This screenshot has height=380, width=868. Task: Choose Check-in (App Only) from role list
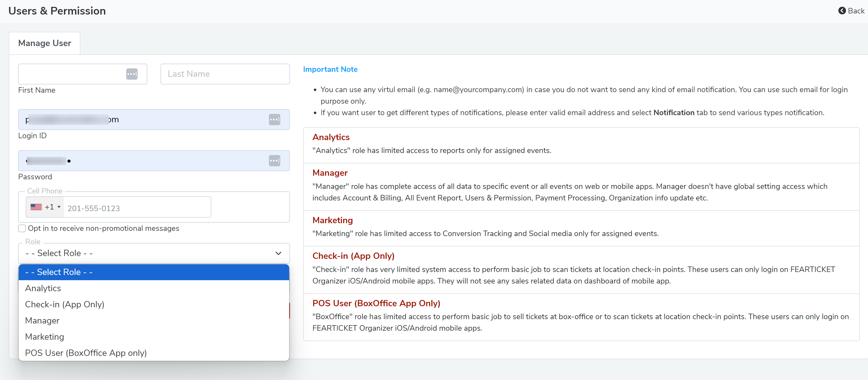65,305
